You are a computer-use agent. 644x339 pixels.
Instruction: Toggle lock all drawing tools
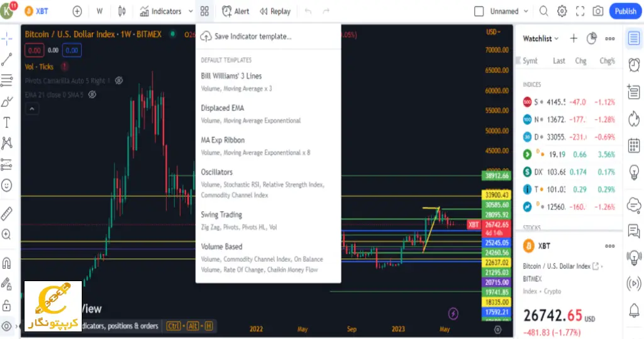[x=6, y=305]
